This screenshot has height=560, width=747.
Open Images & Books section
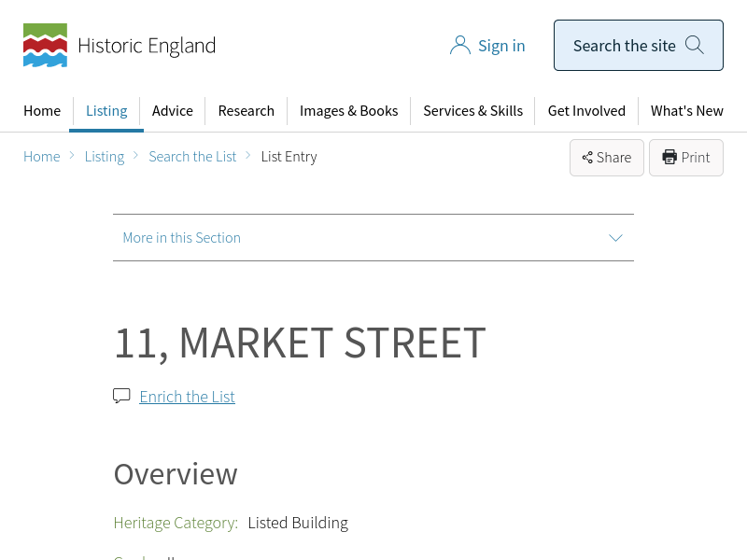click(x=348, y=111)
